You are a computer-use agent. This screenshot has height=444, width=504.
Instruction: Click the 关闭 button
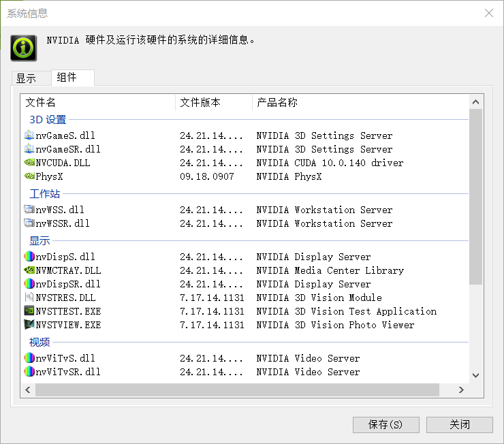459,425
